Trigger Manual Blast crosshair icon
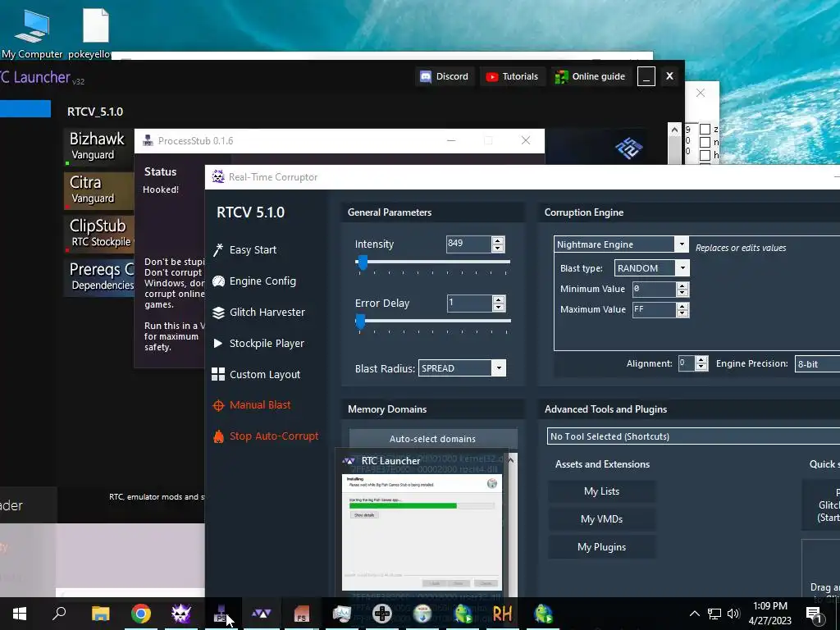 (x=218, y=405)
